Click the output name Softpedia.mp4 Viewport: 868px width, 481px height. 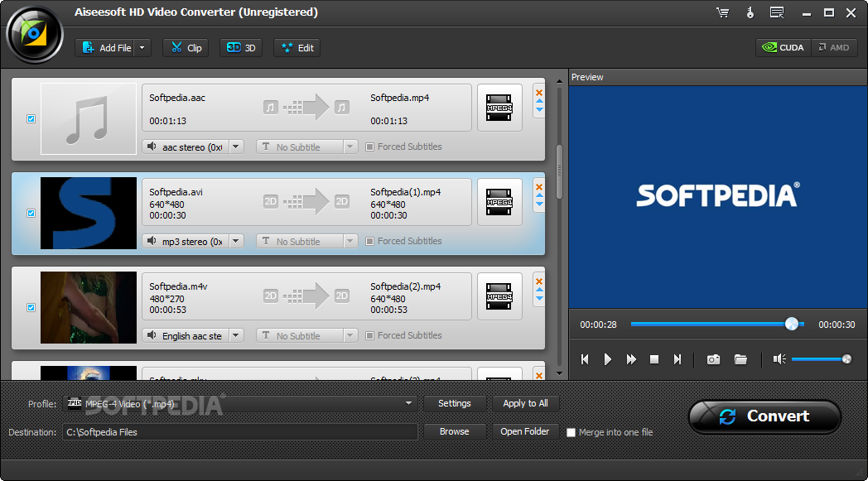pyautogui.click(x=400, y=98)
